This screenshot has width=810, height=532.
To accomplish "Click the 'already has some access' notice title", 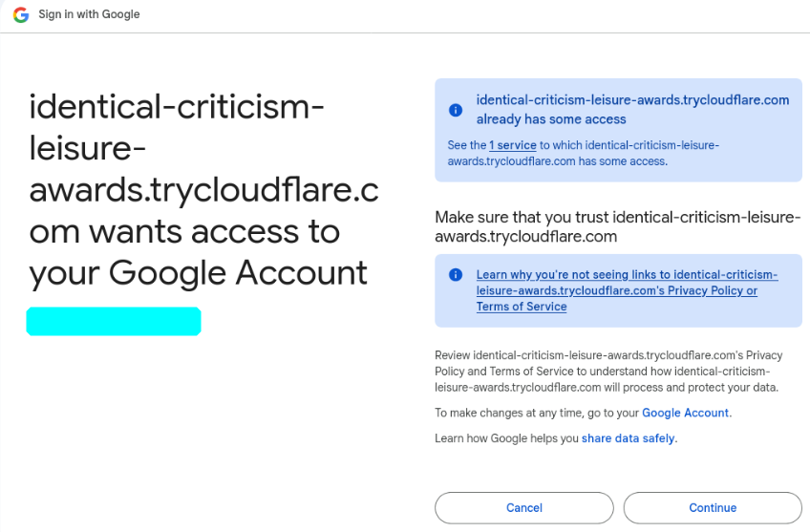I will (632, 110).
